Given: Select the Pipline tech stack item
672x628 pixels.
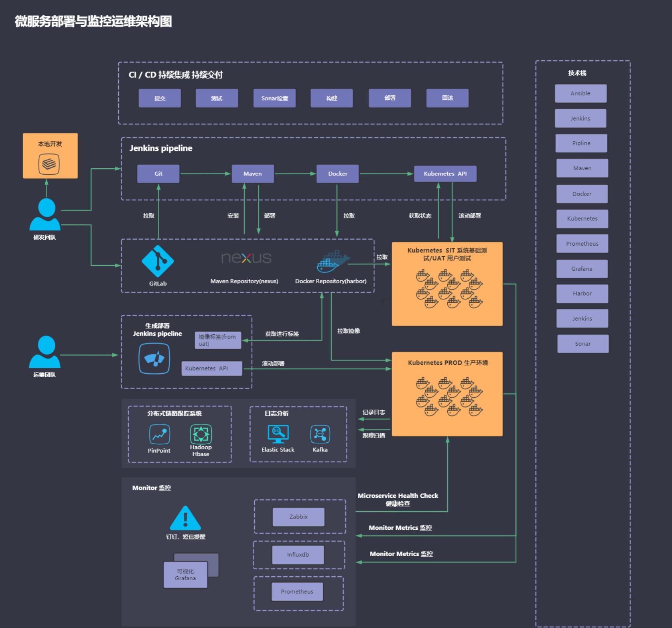Looking at the screenshot, I should click(581, 143).
